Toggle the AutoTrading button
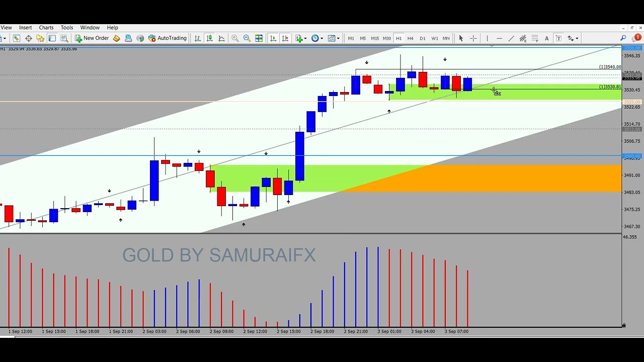644x362 pixels. 168,38
